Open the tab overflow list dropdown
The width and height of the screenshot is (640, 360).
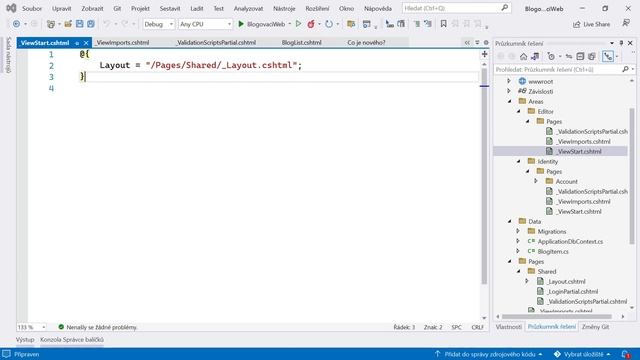[x=477, y=42]
